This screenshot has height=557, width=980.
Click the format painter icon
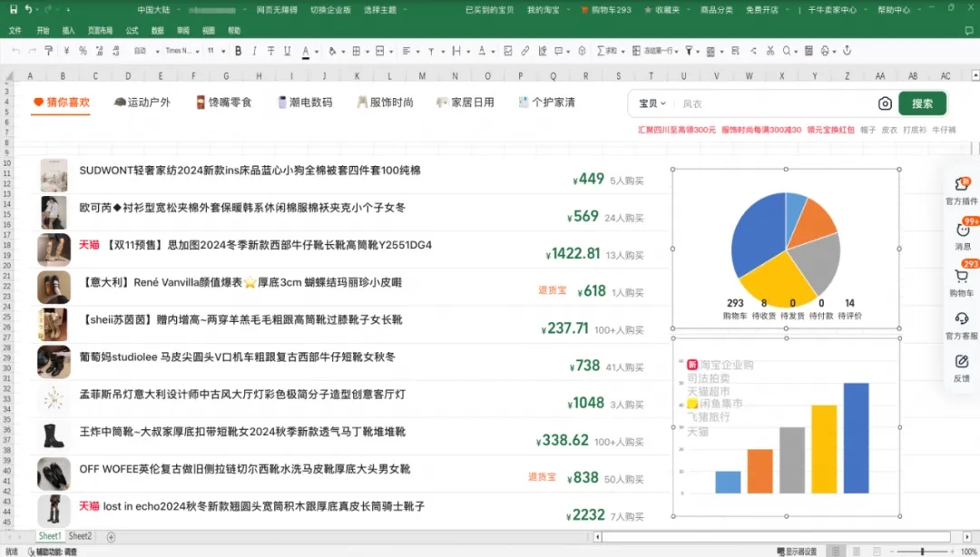click(47, 52)
